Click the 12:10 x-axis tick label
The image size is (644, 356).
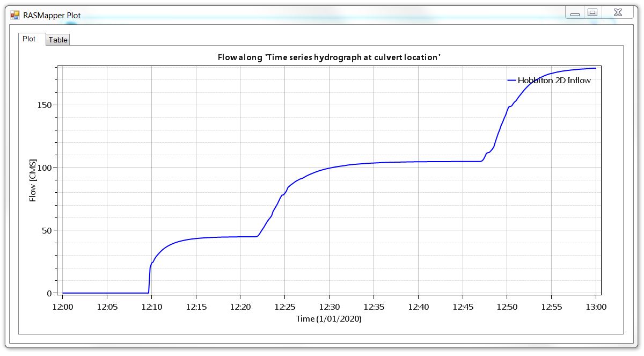point(151,306)
